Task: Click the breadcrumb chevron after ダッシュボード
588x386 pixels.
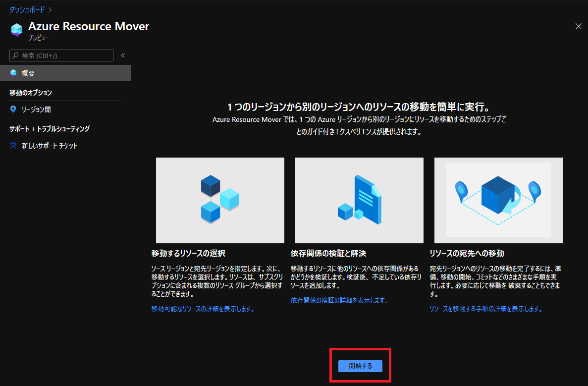Action: click(x=50, y=10)
